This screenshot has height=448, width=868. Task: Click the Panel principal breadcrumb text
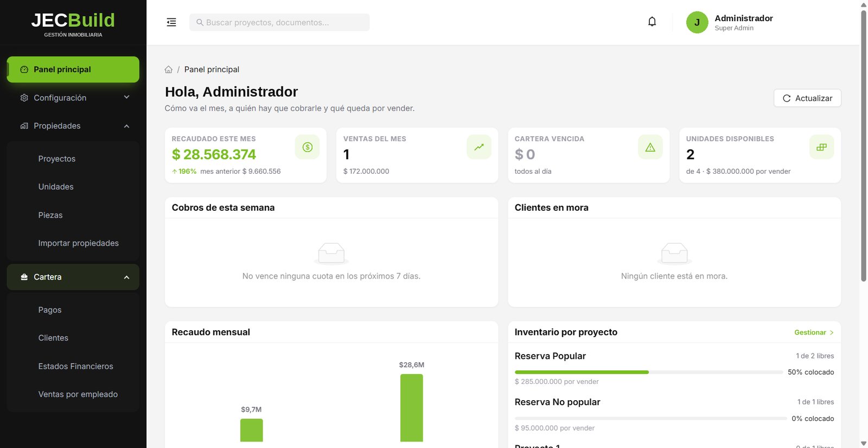click(x=212, y=70)
